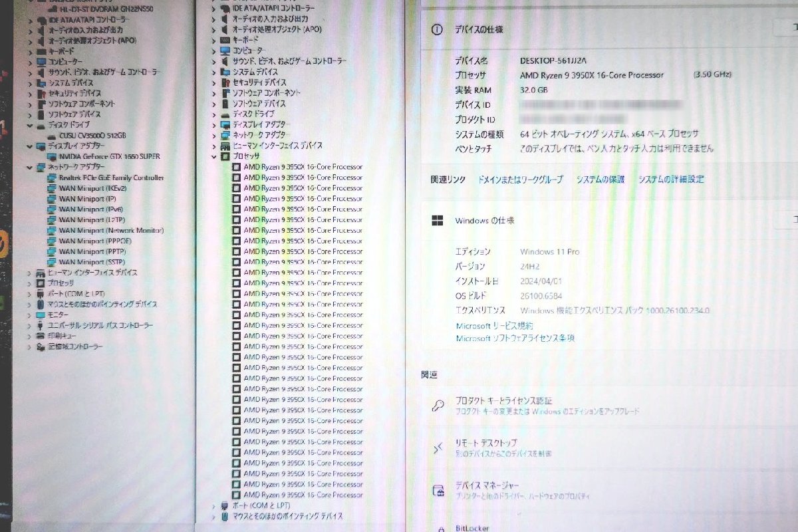This screenshot has height=532, width=798.
Task: Click the ユニバーサル シリアル バス コントローラー icon
Action: (x=41, y=325)
